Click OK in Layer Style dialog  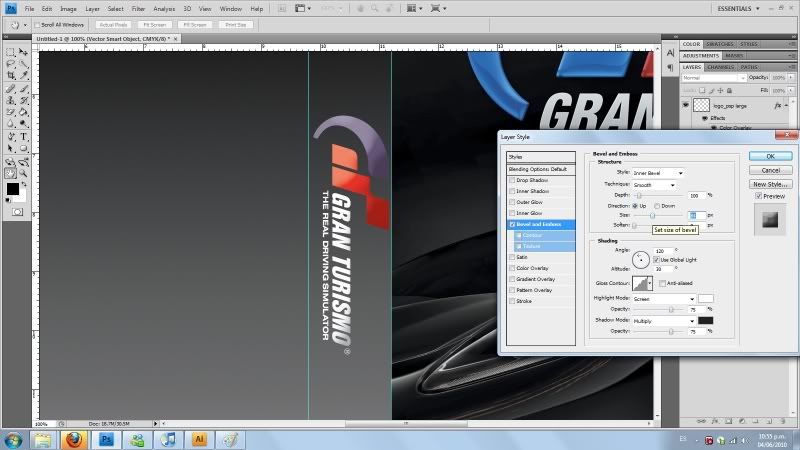[770, 156]
